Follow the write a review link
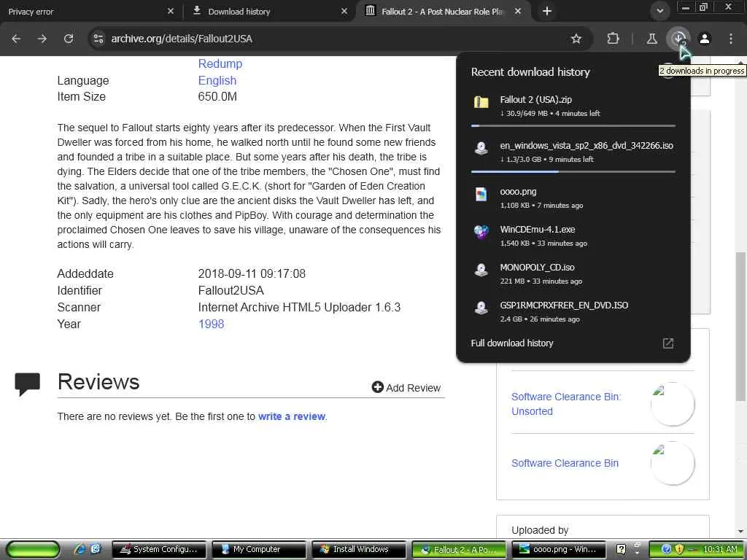747x560 pixels. (x=292, y=416)
